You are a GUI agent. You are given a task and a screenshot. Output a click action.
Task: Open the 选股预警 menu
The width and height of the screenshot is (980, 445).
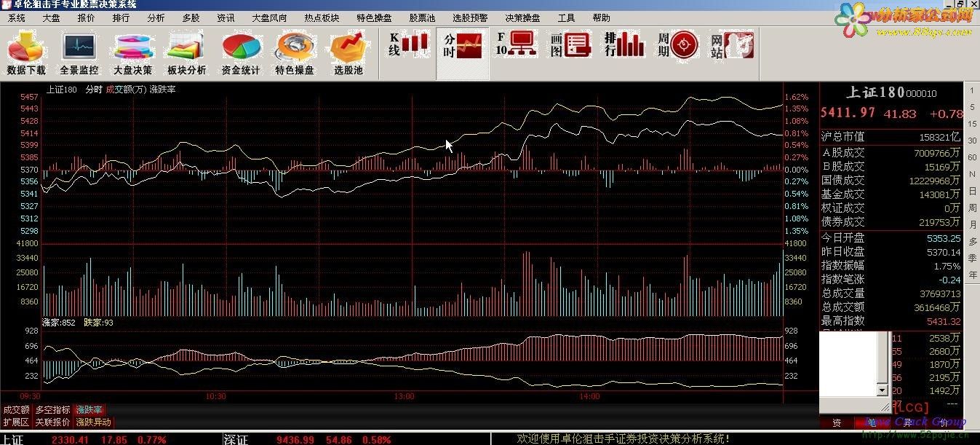click(x=470, y=17)
